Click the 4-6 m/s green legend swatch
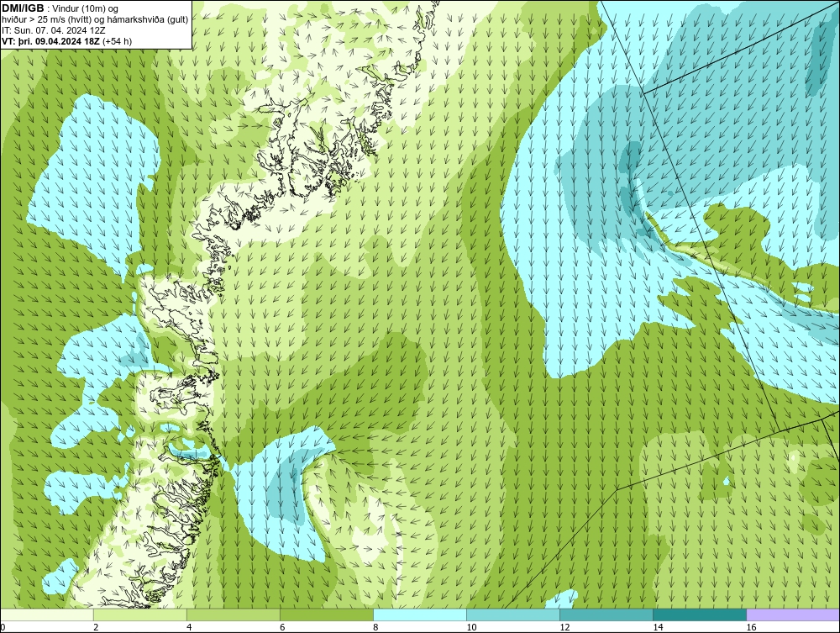Viewport: 840px width, 633px height. coord(233,615)
